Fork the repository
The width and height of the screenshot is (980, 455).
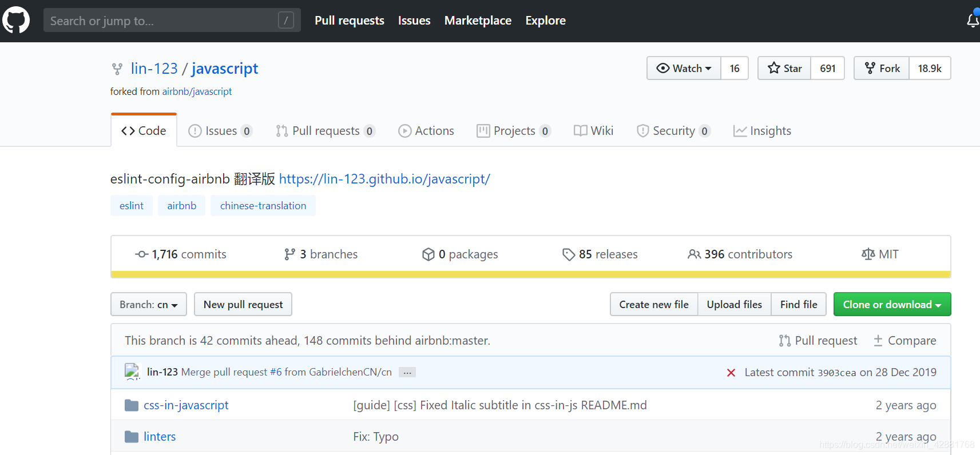tap(882, 68)
